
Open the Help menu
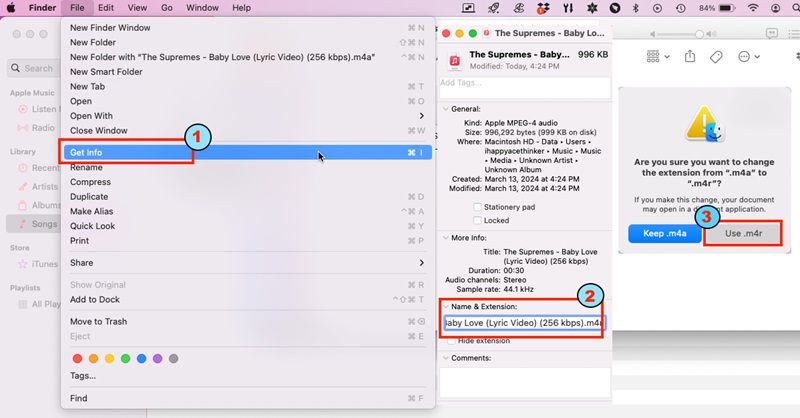[241, 8]
